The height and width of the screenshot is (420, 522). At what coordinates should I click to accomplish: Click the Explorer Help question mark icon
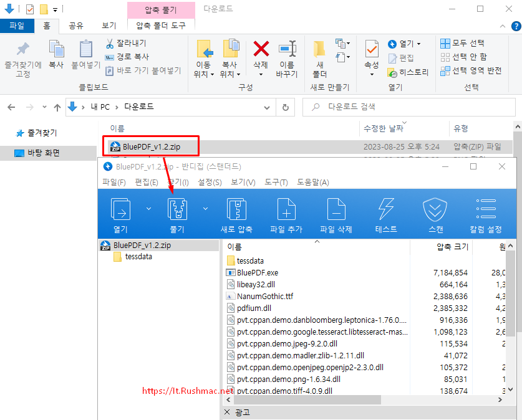(516, 26)
